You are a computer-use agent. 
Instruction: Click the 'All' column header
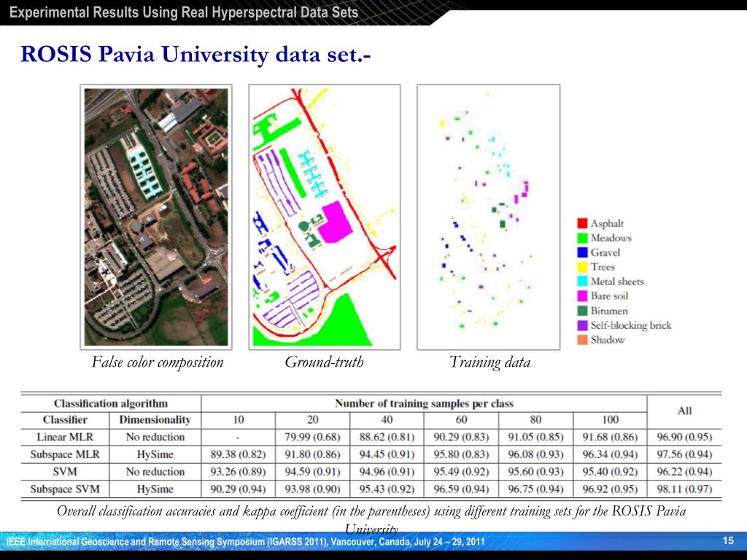(684, 411)
